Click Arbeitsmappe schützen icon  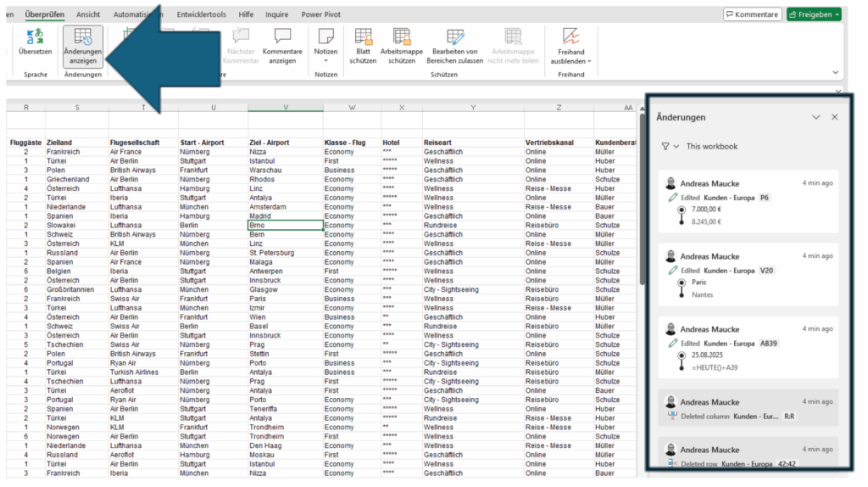pyautogui.click(x=402, y=36)
